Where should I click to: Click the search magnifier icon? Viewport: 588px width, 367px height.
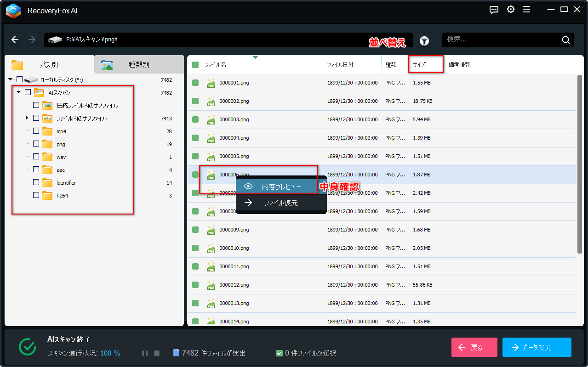click(565, 40)
